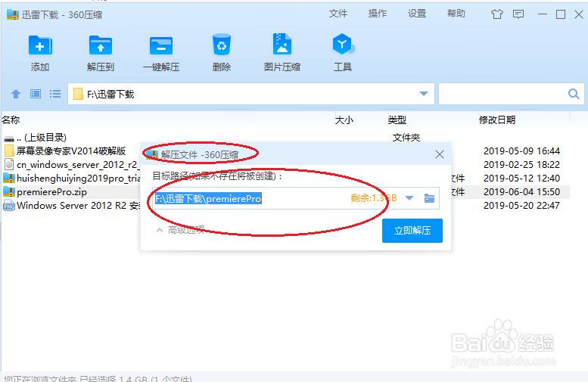Sort by the 大小 column header
588x382 pixels.
click(x=344, y=120)
